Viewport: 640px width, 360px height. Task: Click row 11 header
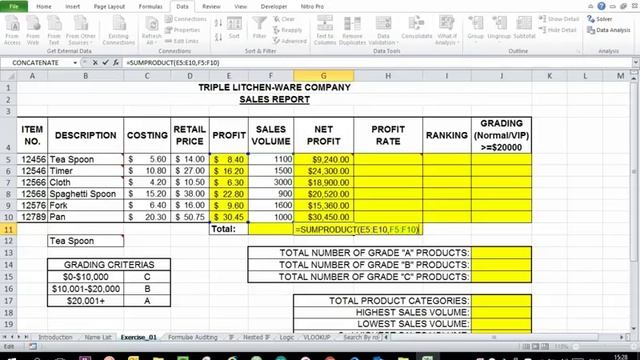click(x=8, y=229)
